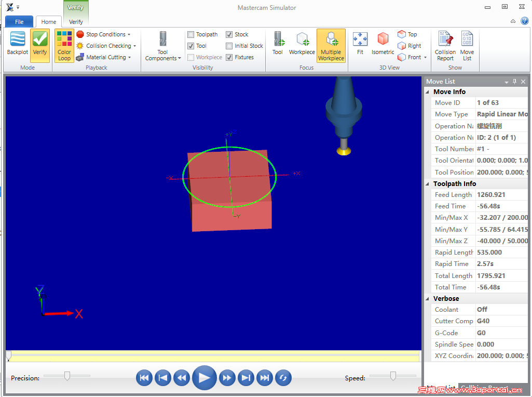Focus on Tool
The height and width of the screenshot is (397, 532).
click(278, 44)
